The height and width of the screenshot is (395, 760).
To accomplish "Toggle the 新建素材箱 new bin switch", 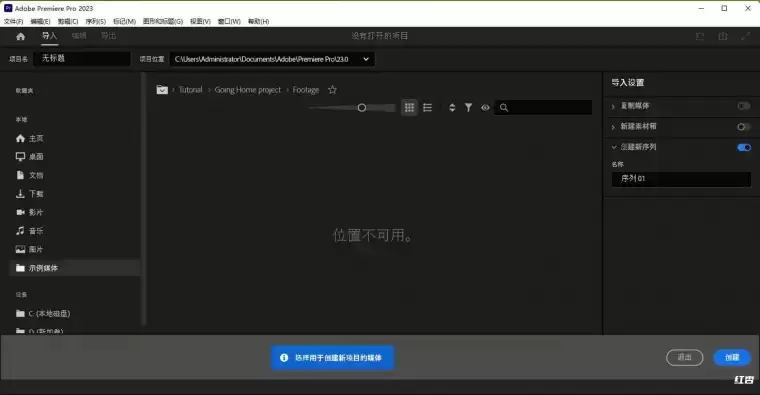I will 744,126.
